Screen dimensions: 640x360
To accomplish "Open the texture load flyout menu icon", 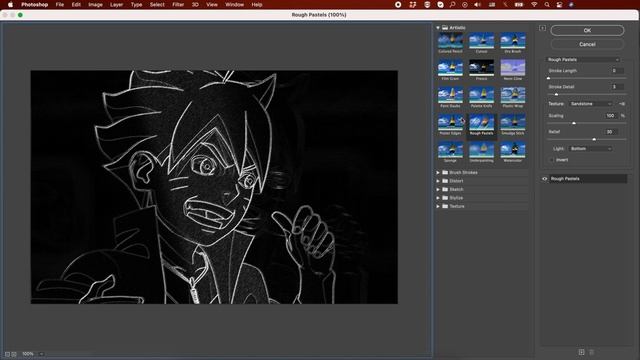I will pyautogui.click(x=622, y=104).
